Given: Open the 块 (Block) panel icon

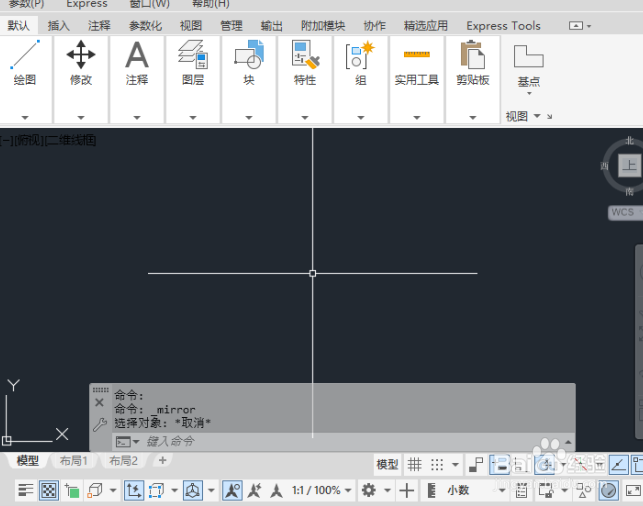Looking at the screenshot, I should click(249, 54).
